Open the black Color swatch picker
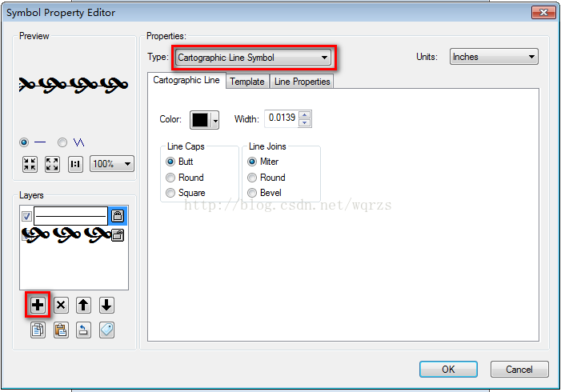The image size is (561, 392). pyautogui.click(x=204, y=120)
